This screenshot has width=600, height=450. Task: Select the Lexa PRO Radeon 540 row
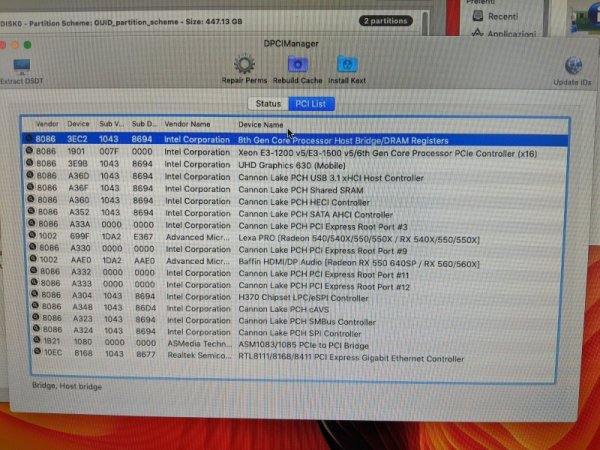coord(295,238)
